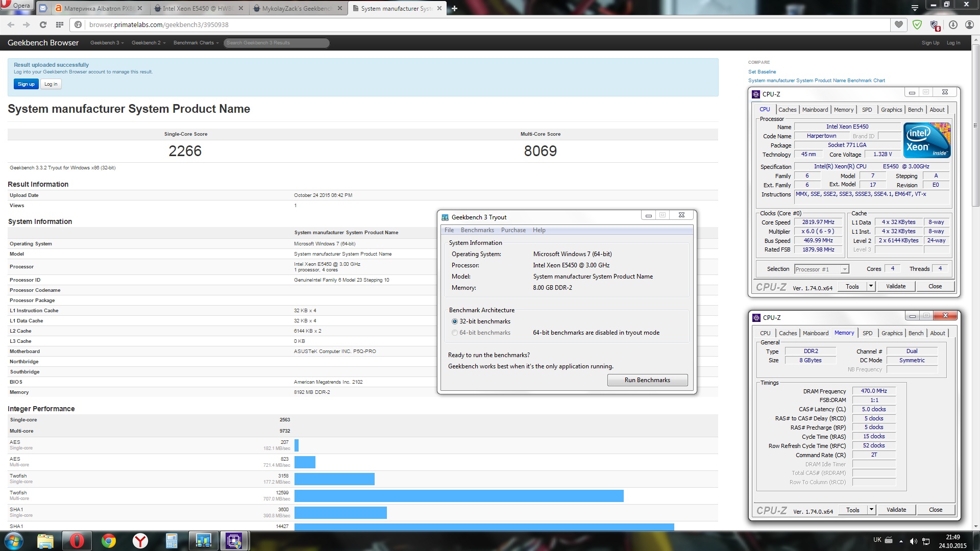This screenshot has height=551, width=980.
Task: Expand Benchmark Charts dropdown in navbar
Action: pyautogui.click(x=196, y=43)
